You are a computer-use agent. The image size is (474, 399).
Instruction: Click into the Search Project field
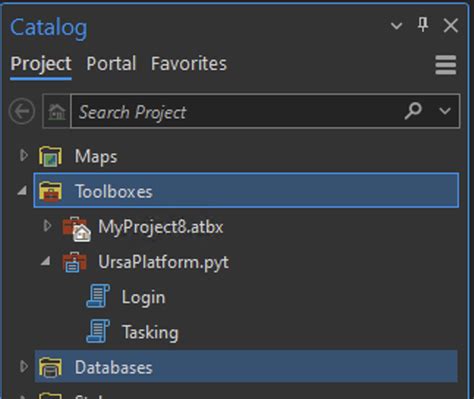click(x=237, y=111)
